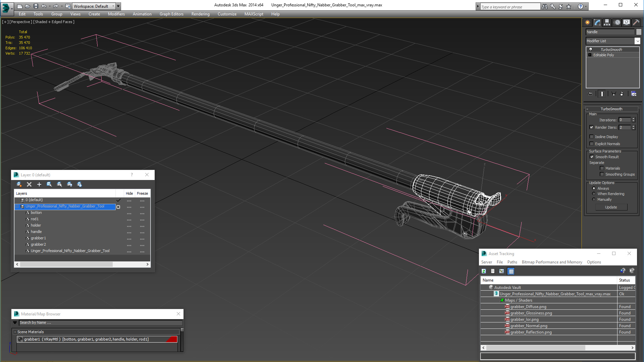Enable the Isoline Display checkbox
The height and width of the screenshot is (362, 644).
592,137
